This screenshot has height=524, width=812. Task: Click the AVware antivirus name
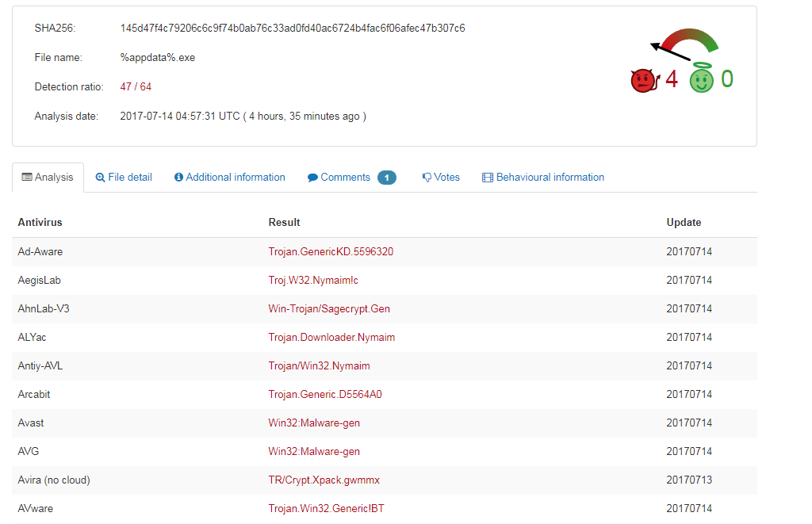(35, 508)
